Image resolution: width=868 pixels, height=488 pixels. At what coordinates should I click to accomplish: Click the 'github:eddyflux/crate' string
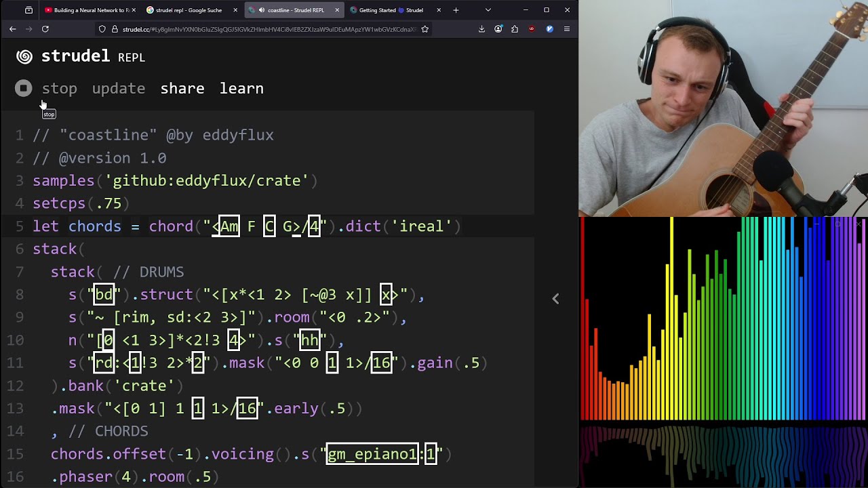pos(207,181)
